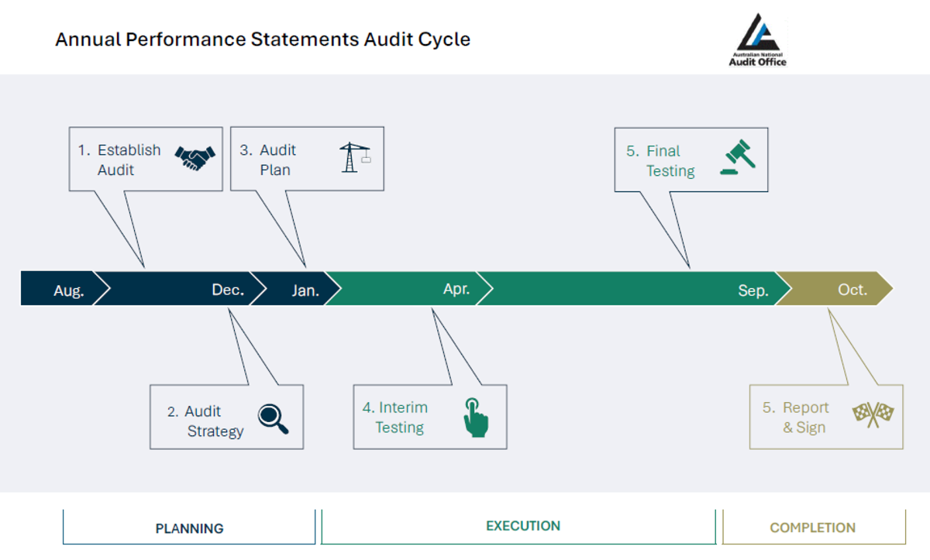Image resolution: width=930 pixels, height=560 pixels.
Task: Click the '3. Audit Plan' text
Action: (x=268, y=160)
